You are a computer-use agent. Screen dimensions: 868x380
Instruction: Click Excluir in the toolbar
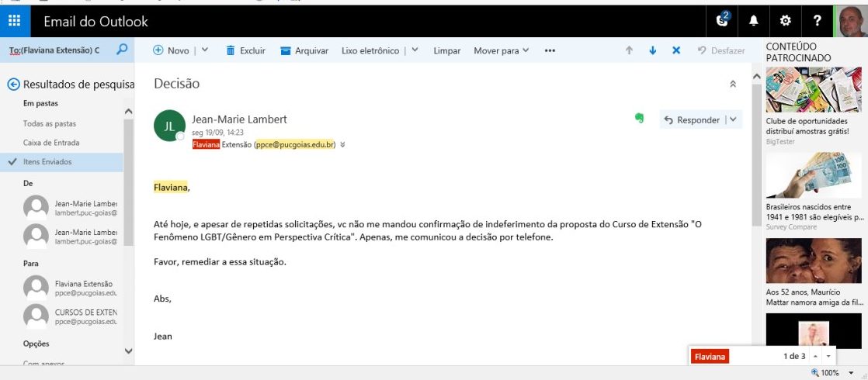pyautogui.click(x=245, y=50)
